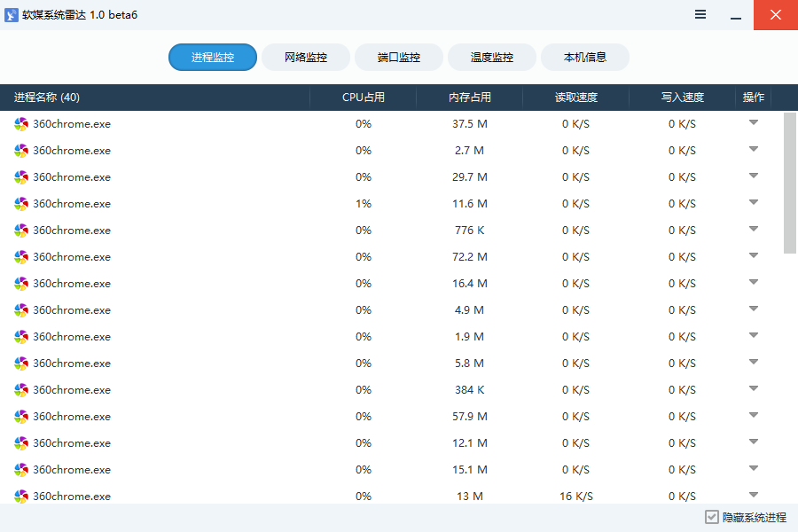The image size is (798, 532).
Task: Click 360chrome icon for the 5.8 M process
Action: [21, 363]
